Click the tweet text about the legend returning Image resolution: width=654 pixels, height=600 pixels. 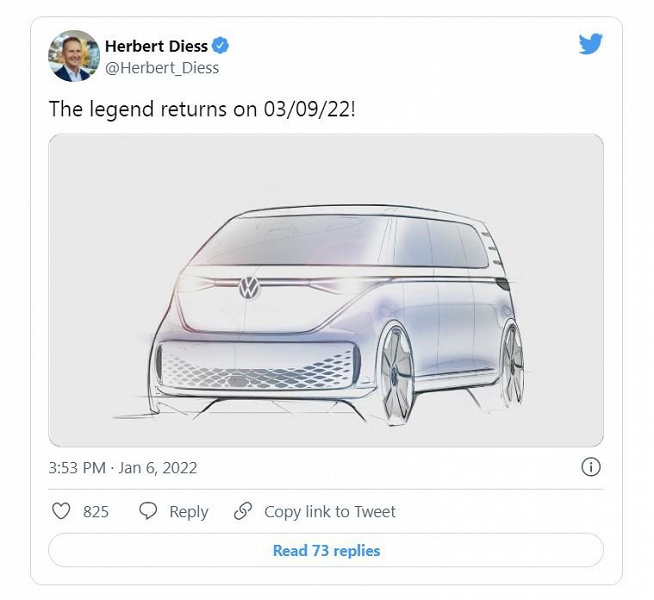click(x=202, y=108)
